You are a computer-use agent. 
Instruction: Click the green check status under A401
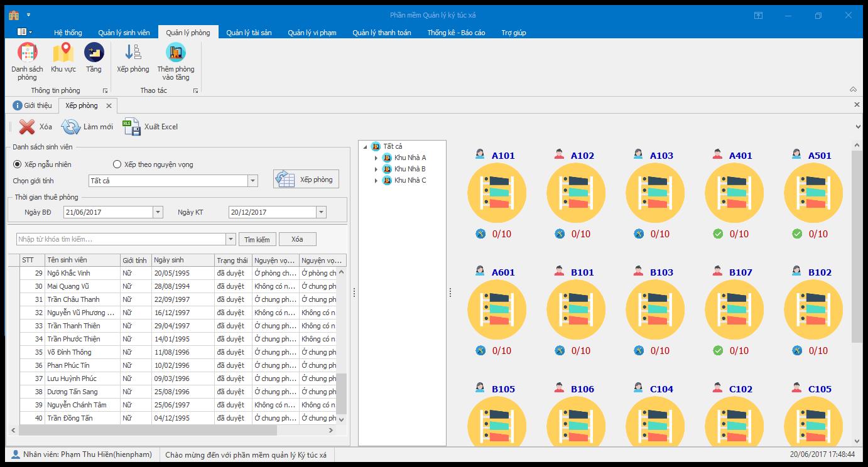click(718, 234)
